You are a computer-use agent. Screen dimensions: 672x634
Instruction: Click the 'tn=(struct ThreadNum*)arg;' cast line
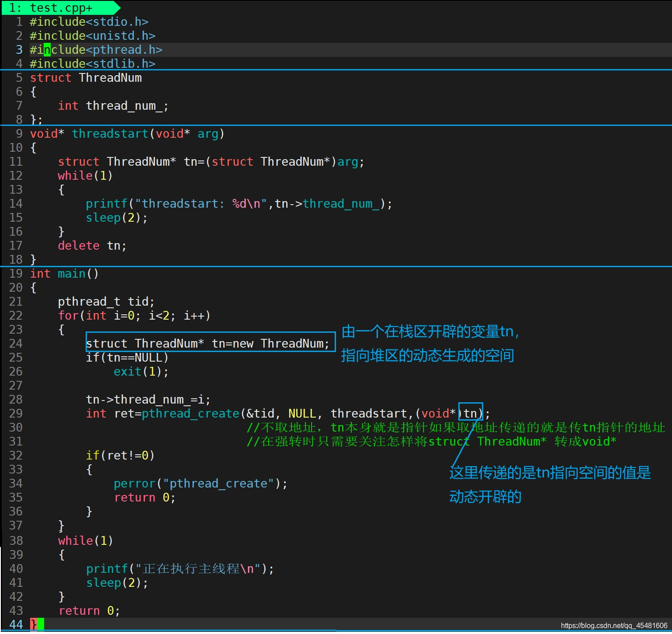tap(211, 162)
